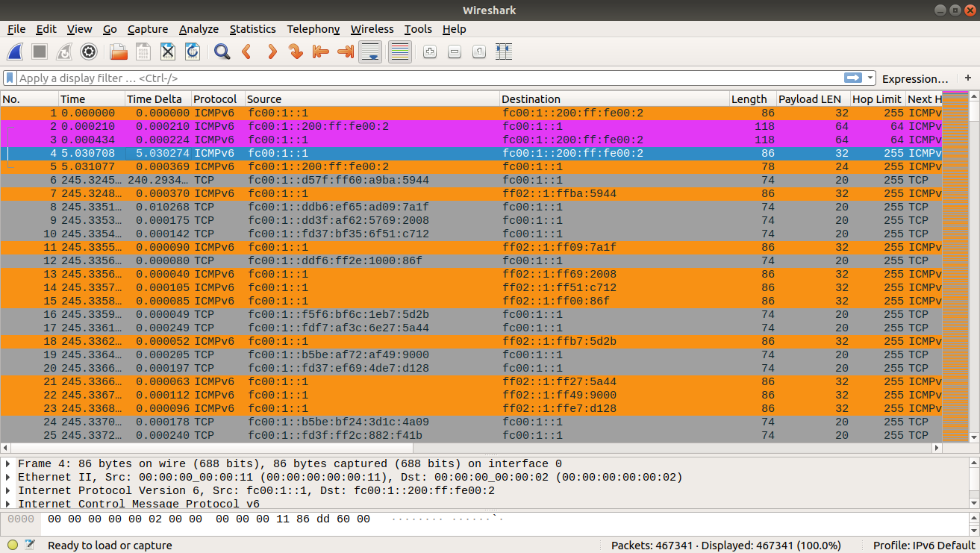Open capture file properties from the status bar notepad icon

pos(30,545)
